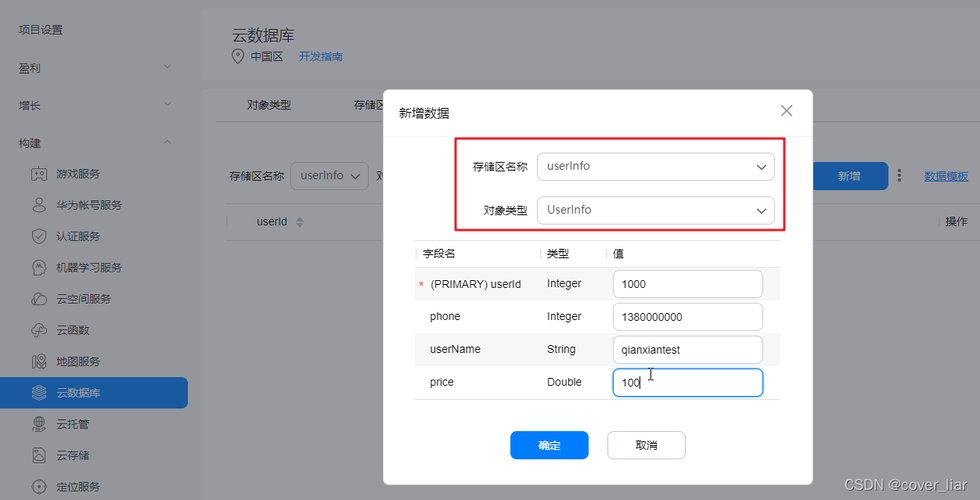Click the userName field name
The image size is (980, 500).
coord(455,349)
